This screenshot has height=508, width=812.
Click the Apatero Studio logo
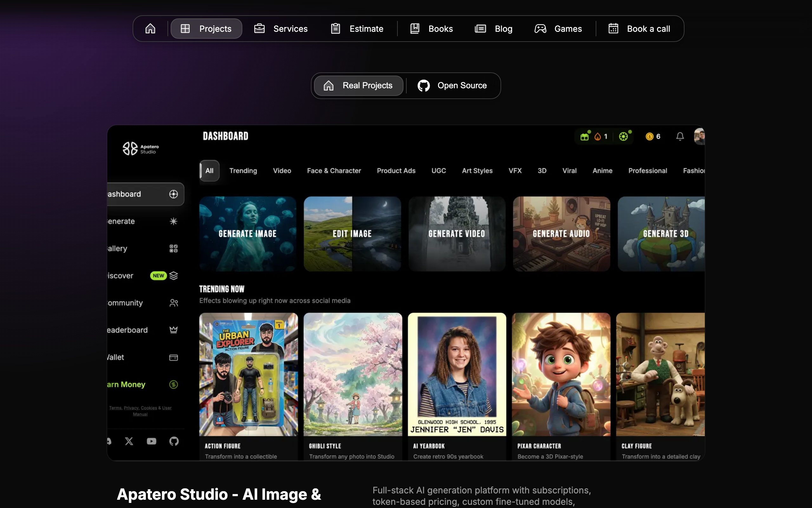click(141, 149)
